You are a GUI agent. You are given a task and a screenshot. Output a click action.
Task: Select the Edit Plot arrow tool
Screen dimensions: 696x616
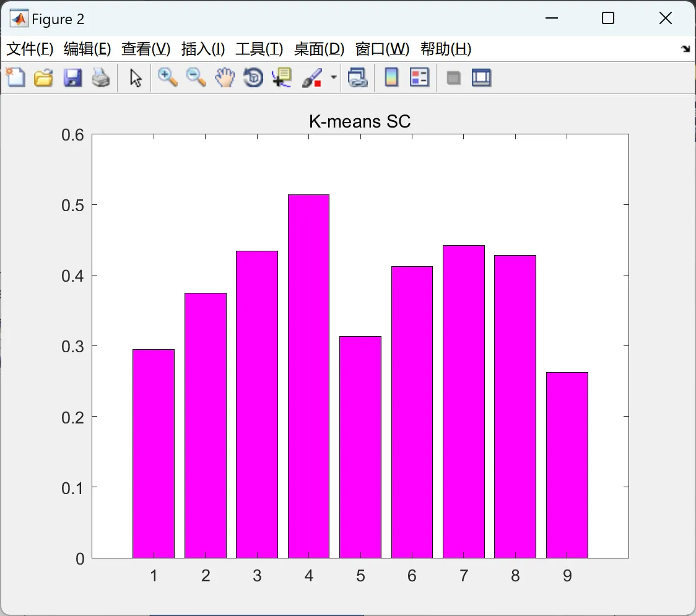136,77
